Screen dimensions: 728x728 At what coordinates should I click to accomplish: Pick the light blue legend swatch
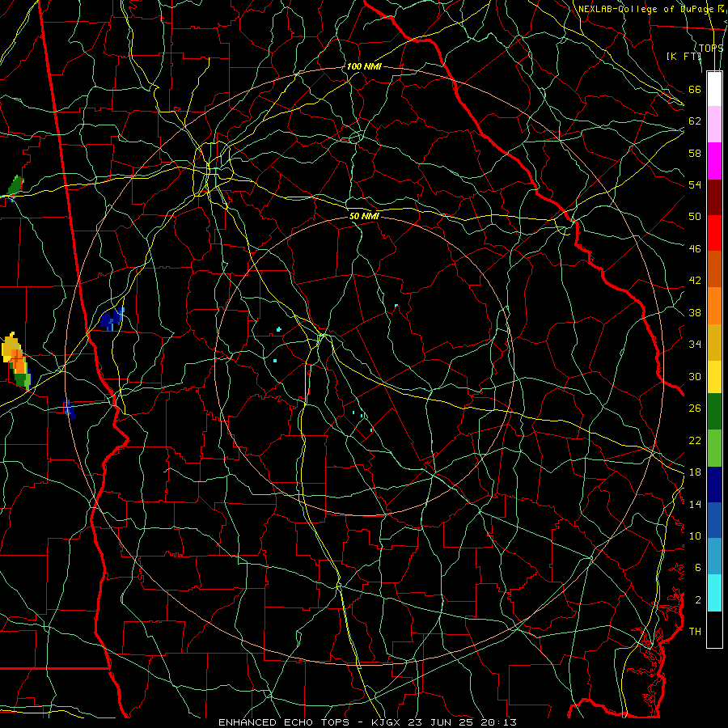[714, 557]
